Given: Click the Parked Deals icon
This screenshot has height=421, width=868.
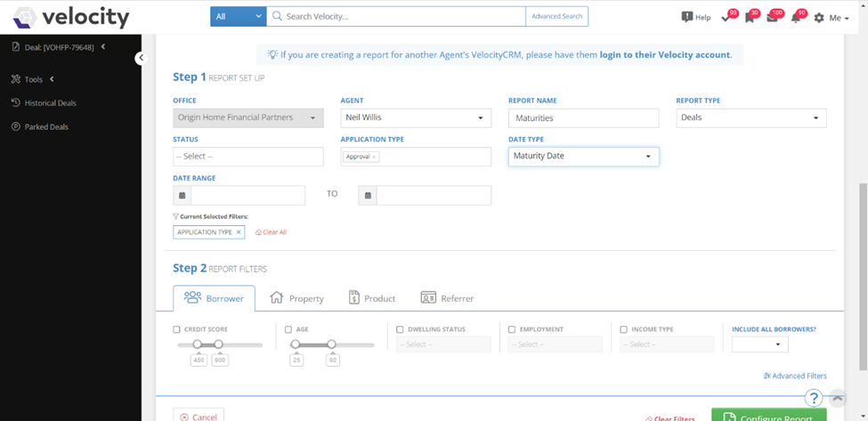Looking at the screenshot, I should point(16,126).
